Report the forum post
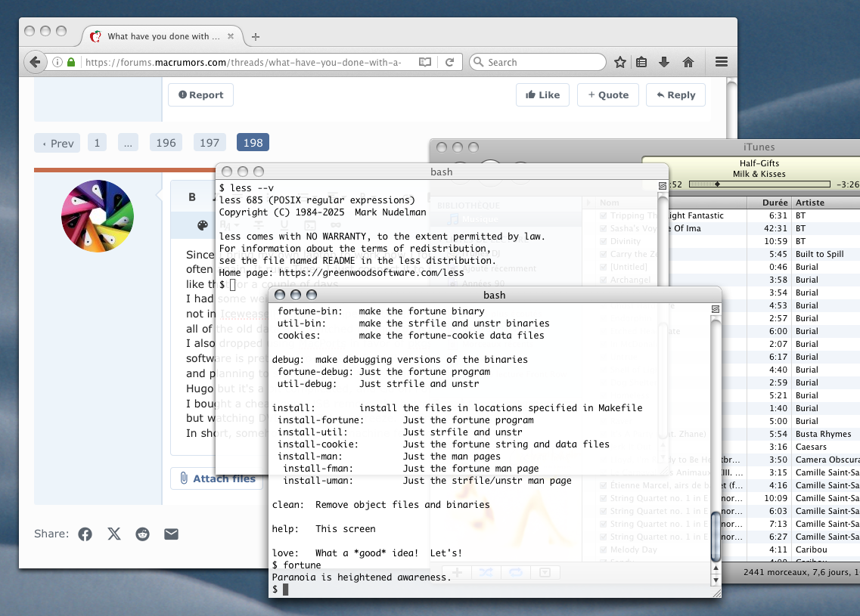 pos(200,94)
